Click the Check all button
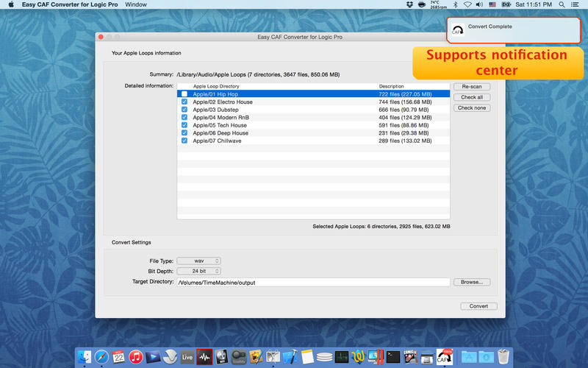The height and width of the screenshot is (368, 588). point(472,97)
